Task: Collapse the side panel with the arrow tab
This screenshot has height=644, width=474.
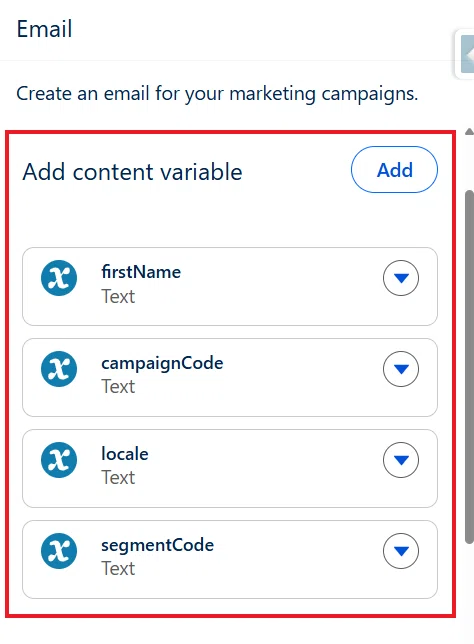Action: 467,54
